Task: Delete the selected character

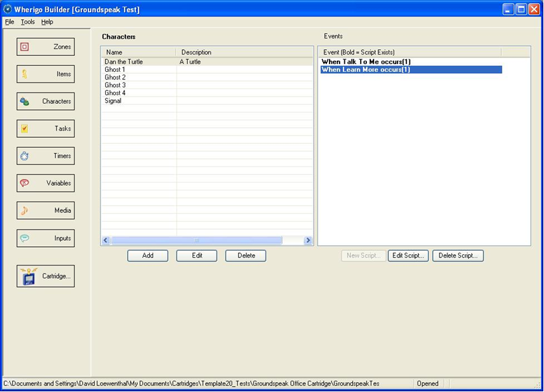Action: [246, 256]
